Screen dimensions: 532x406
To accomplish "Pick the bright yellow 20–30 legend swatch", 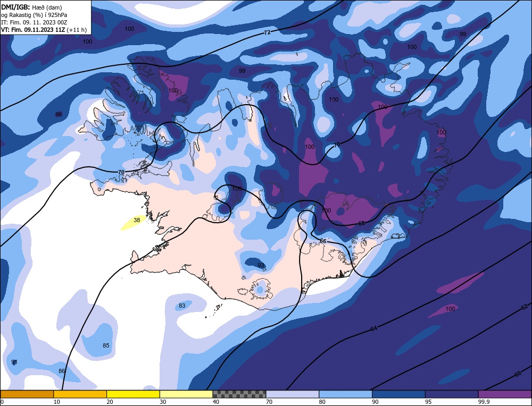I will click(x=133, y=394).
